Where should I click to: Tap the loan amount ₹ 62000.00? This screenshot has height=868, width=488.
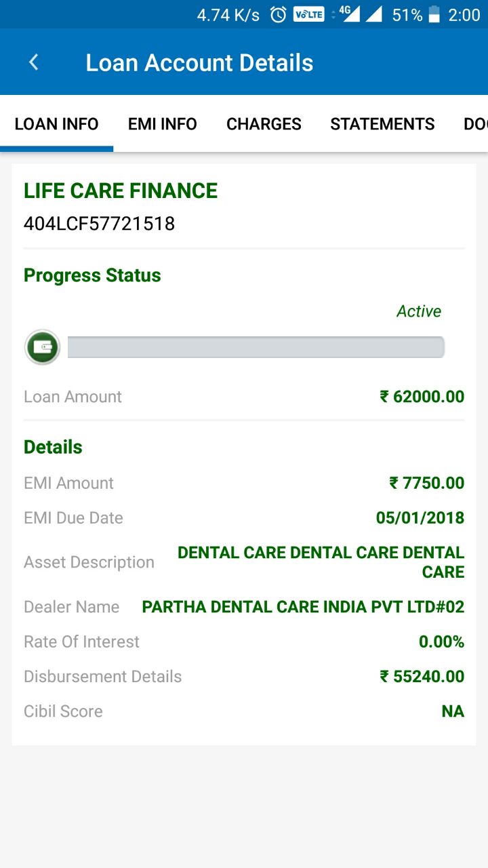pos(422,397)
